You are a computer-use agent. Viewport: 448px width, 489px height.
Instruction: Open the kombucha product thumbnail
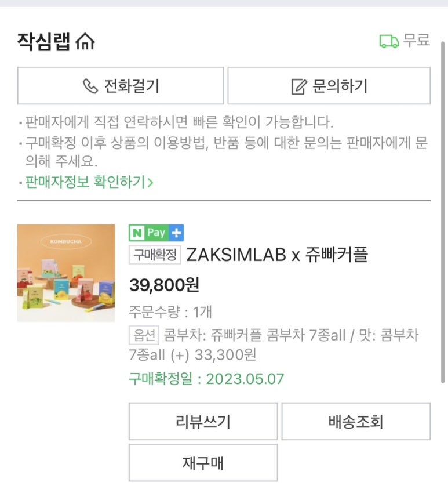66,273
